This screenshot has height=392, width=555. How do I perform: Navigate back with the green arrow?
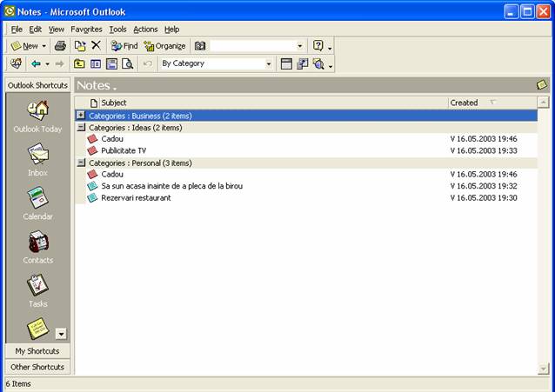(x=36, y=64)
